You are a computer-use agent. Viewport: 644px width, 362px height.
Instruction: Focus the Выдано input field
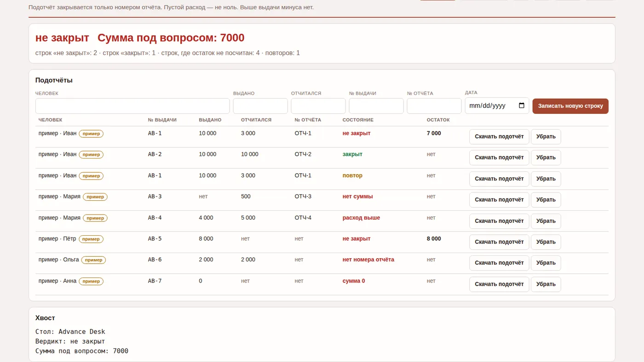click(260, 106)
